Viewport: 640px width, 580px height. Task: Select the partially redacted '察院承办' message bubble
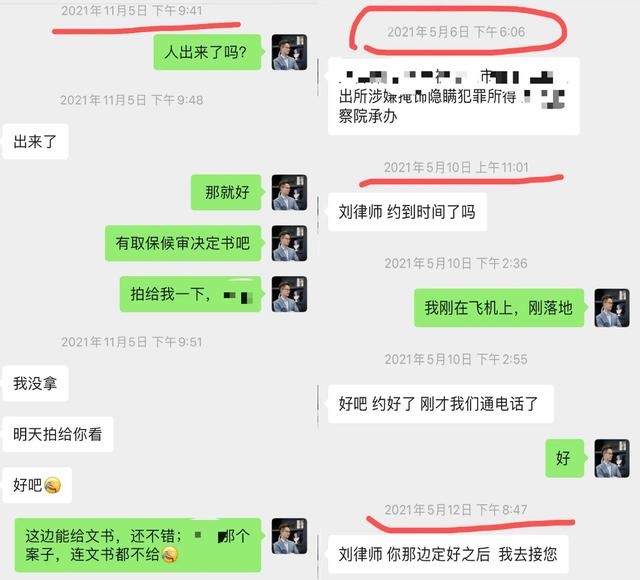point(453,96)
